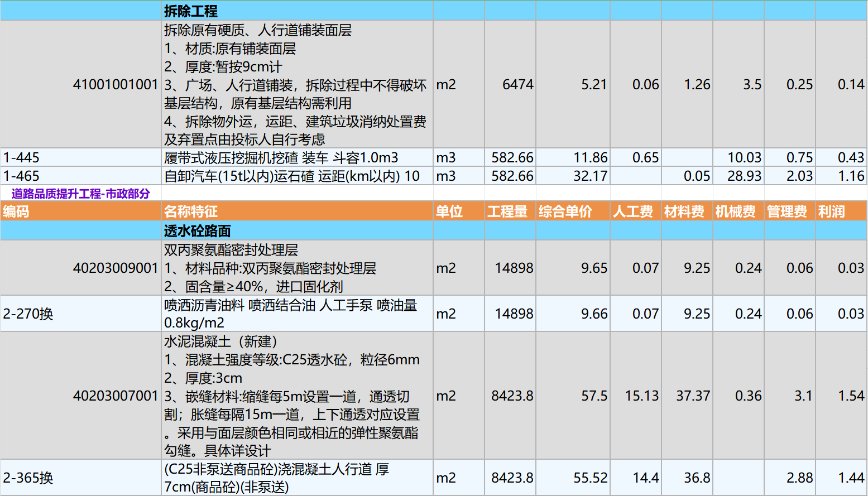
Task: Click management fee cell 3.1
Action: pyautogui.click(x=790, y=396)
